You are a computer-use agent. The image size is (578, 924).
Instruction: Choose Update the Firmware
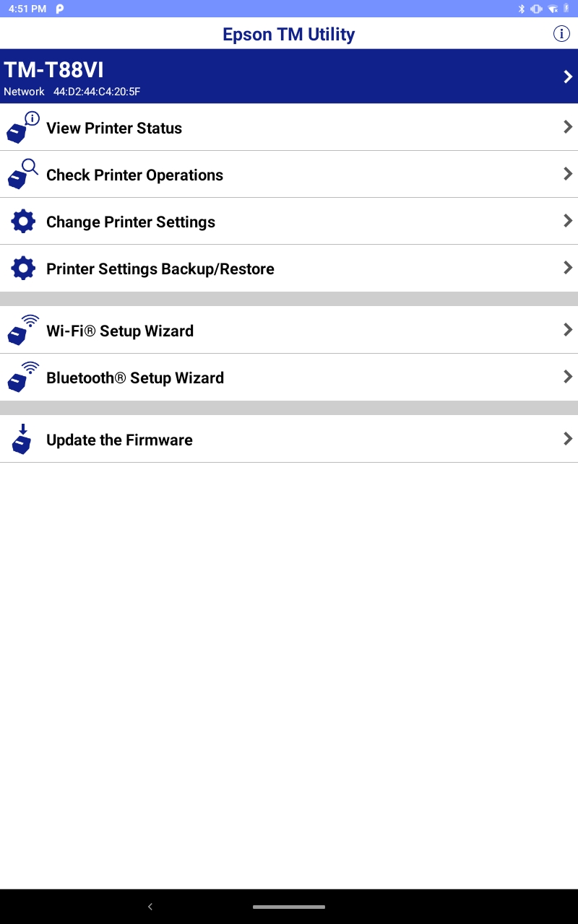[119, 440]
